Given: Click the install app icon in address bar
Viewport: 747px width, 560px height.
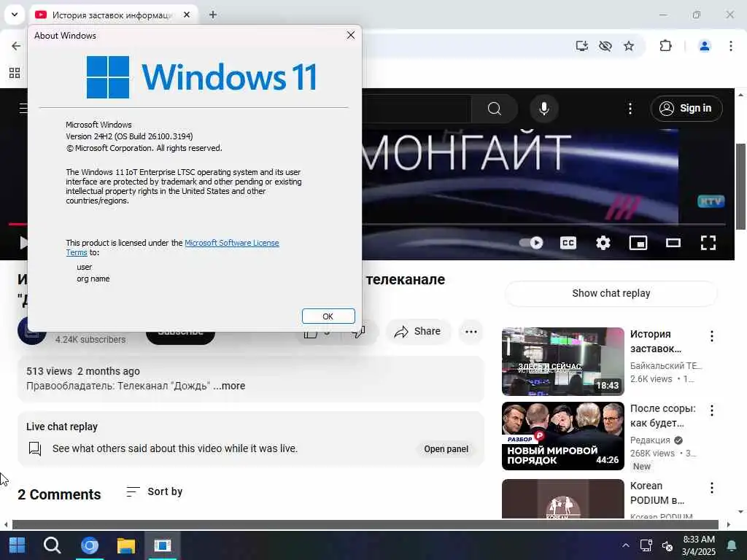Looking at the screenshot, I should tap(581, 46).
